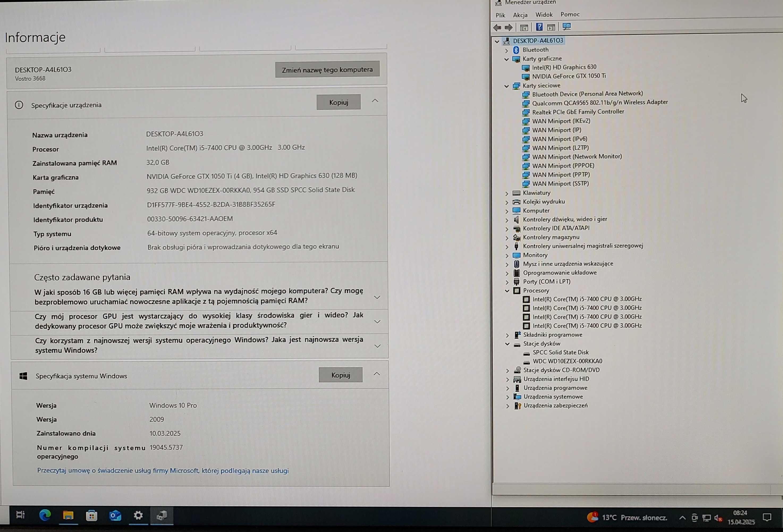The height and width of the screenshot is (532, 783).
Task: Expand Urządzenia interfejsu HID category
Action: (x=508, y=379)
